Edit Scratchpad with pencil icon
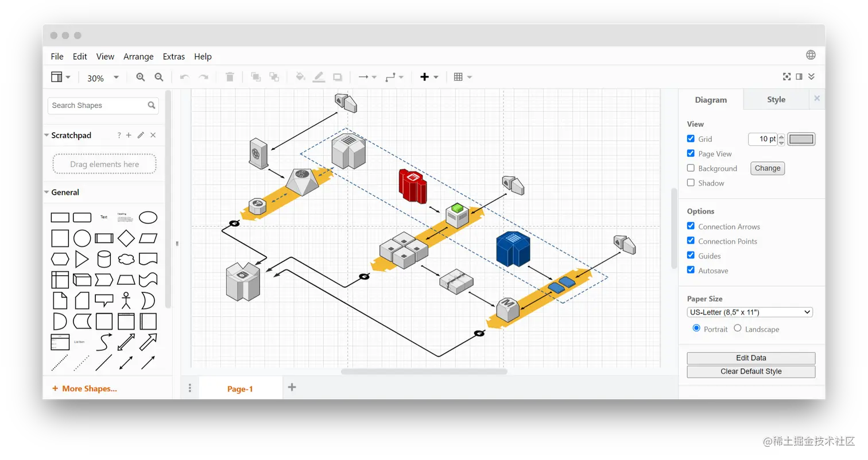This screenshot has height=460, width=868. coord(141,135)
